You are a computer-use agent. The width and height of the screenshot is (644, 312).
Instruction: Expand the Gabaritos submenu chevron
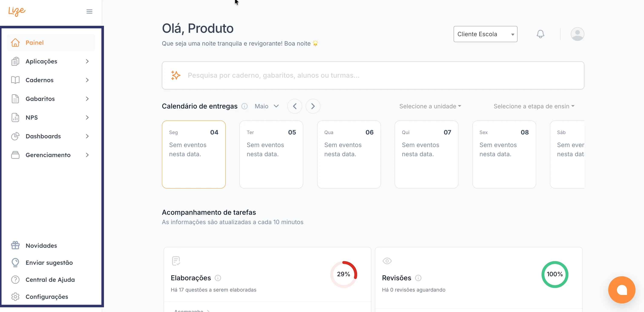(x=87, y=99)
